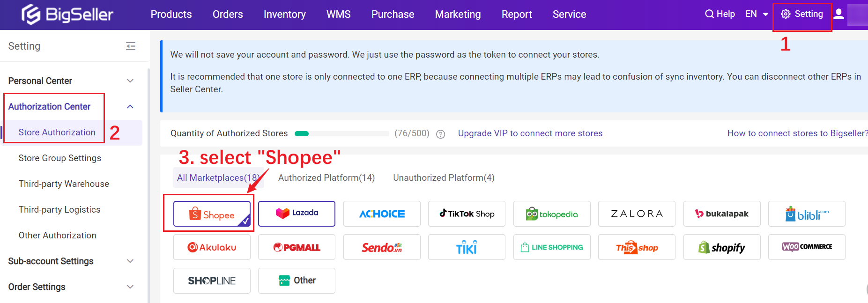Click Upgrade VIP to connect more stores

[x=530, y=133]
